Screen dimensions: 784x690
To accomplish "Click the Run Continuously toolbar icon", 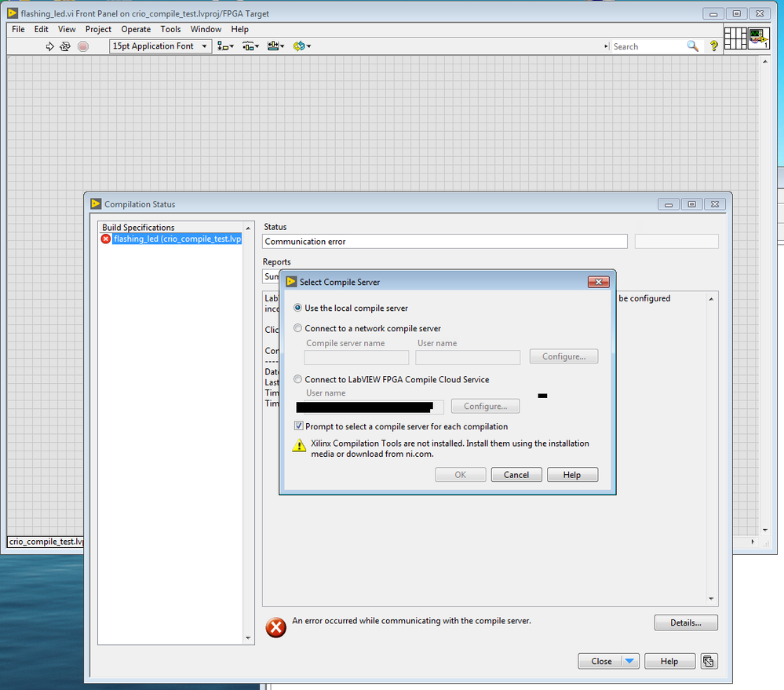I will 65,46.
